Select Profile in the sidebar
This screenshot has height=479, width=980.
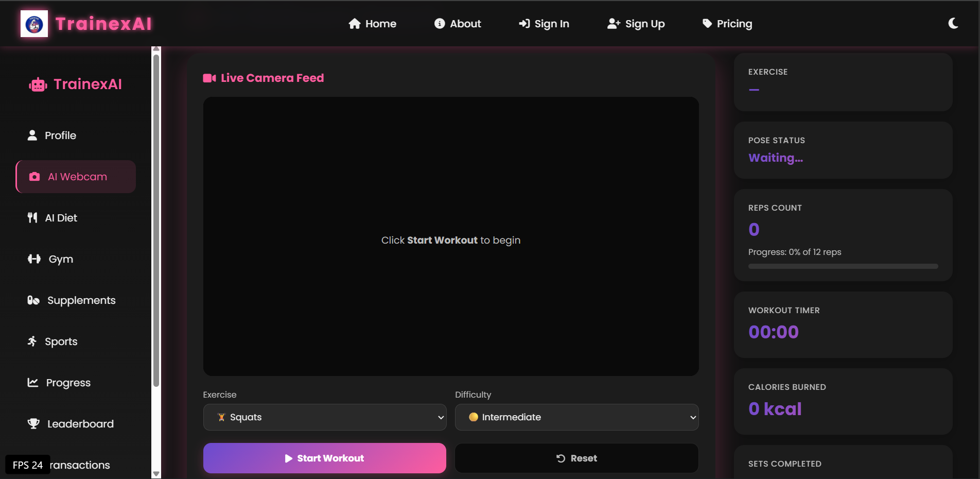click(x=76, y=135)
